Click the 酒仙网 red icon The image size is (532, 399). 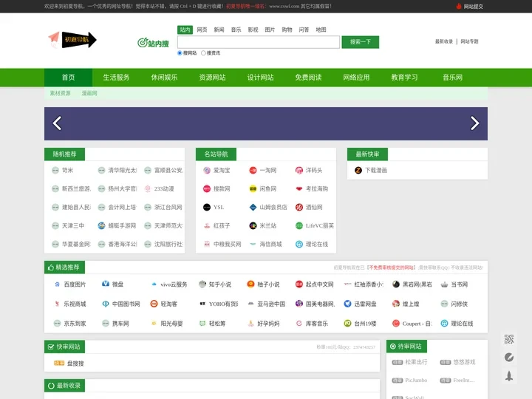(x=299, y=207)
